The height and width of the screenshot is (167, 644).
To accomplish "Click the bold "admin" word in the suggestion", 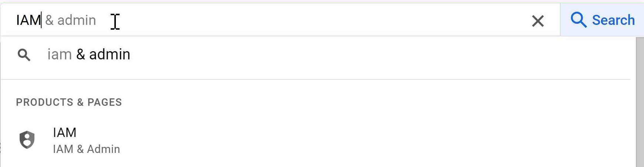I will pyautogui.click(x=110, y=55).
